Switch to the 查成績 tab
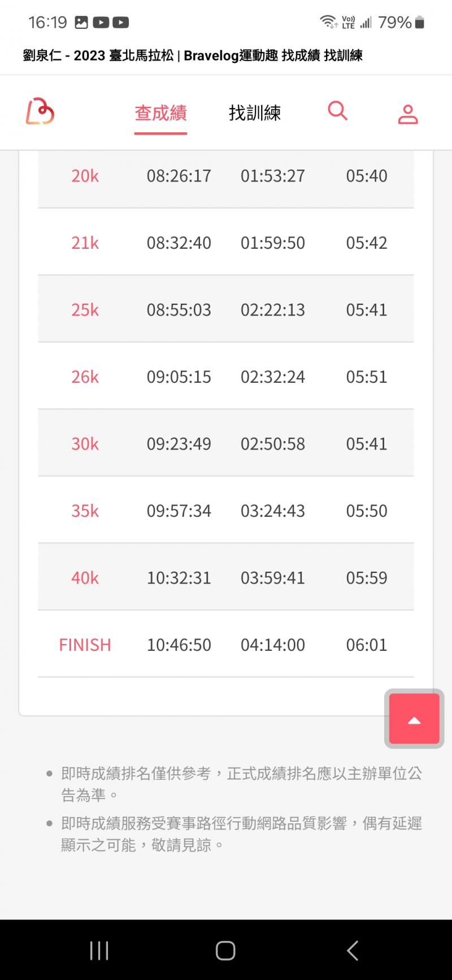This screenshot has height=980, width=452. coord(160,113)
